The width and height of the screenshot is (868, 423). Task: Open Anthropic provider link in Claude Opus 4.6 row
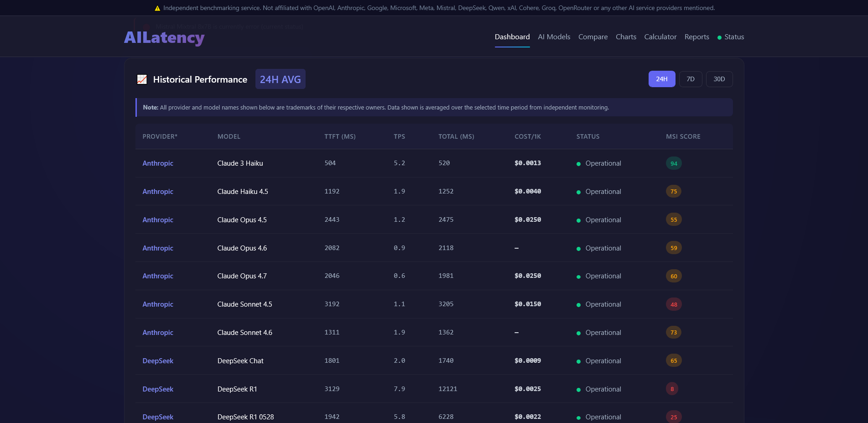point(158,248)
